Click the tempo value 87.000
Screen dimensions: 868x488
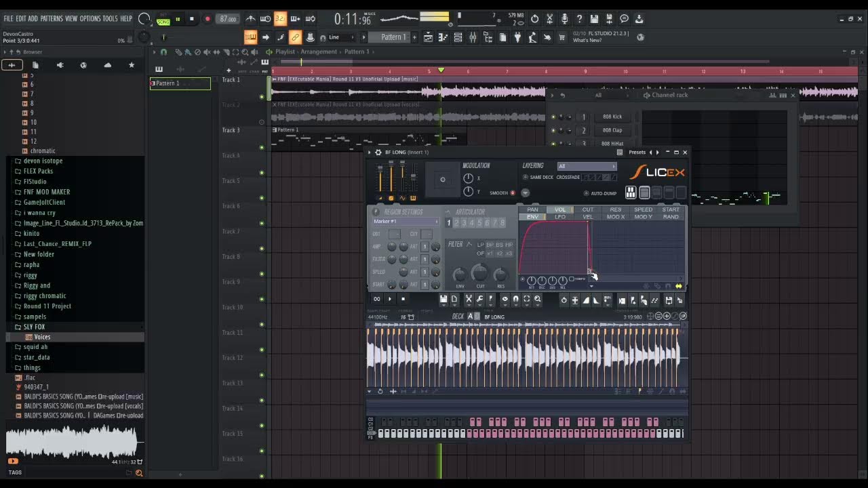coord(229,19)
